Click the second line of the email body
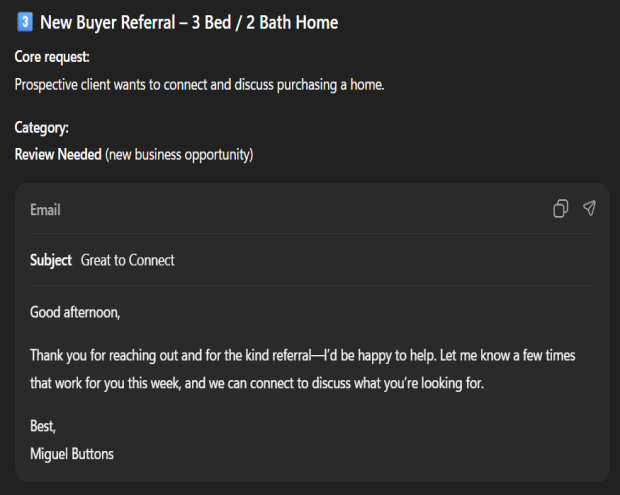 (256, 382)
